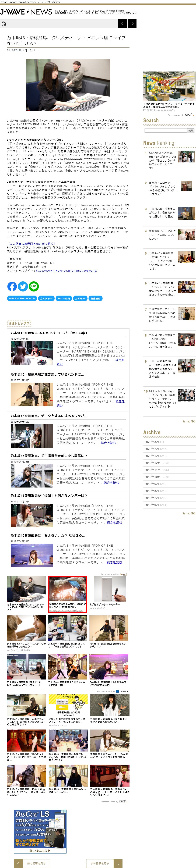Share the article on LINE
The image size is (196, 868).
tap(34, 286)
